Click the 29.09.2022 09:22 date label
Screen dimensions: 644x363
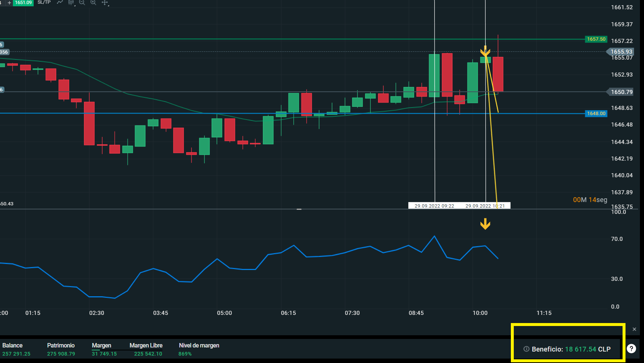pos(434,206)
